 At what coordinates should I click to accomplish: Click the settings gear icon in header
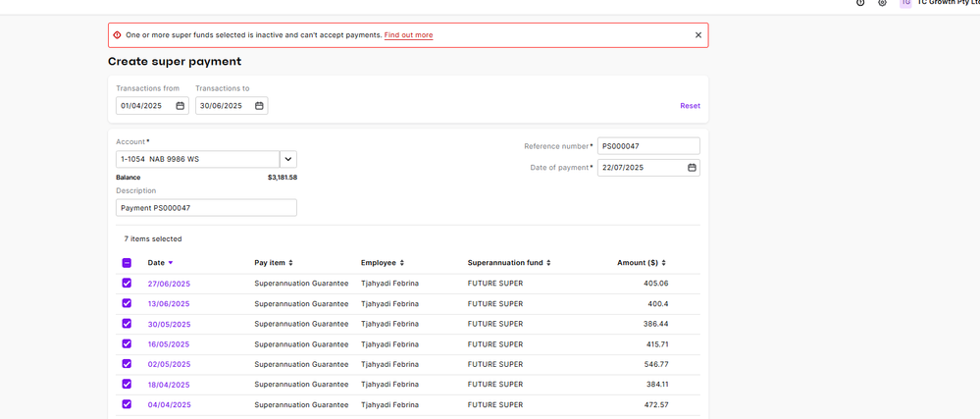(882, 3)
